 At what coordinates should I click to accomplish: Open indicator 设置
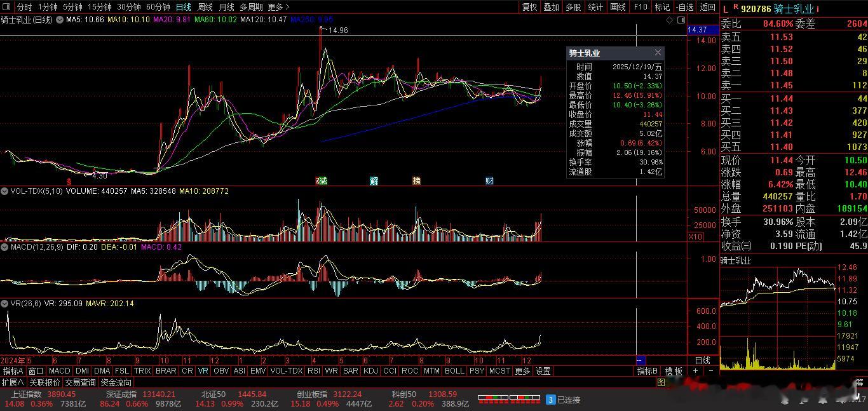pos(543,371)
